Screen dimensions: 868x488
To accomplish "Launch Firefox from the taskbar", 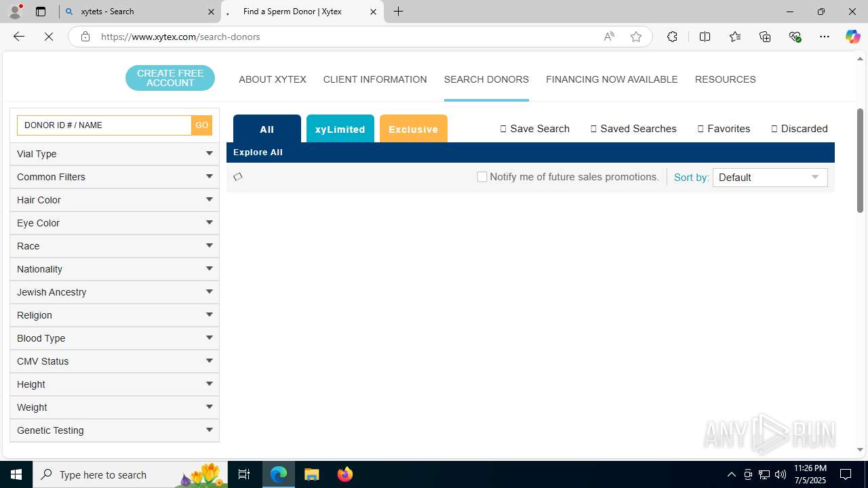I will pos(345,474).
